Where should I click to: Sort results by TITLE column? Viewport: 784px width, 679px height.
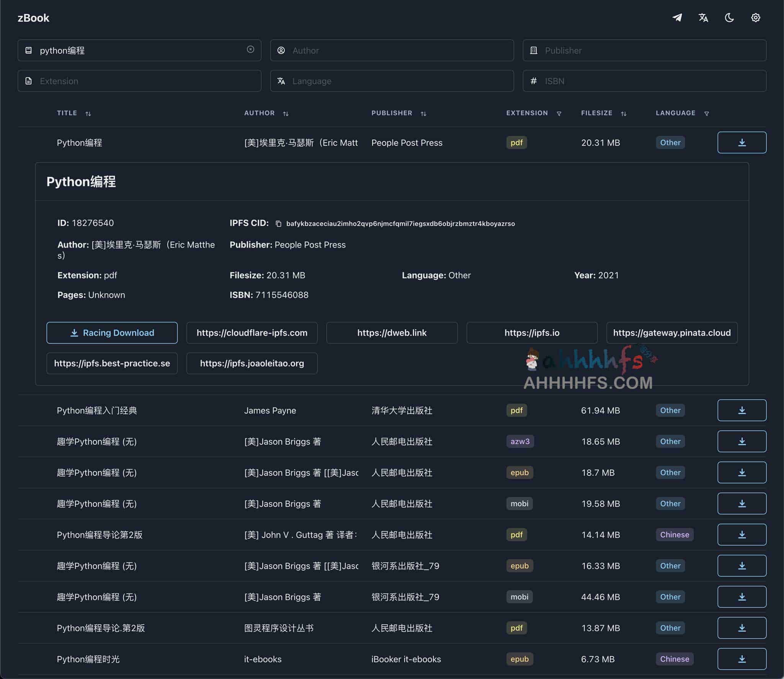87,113
